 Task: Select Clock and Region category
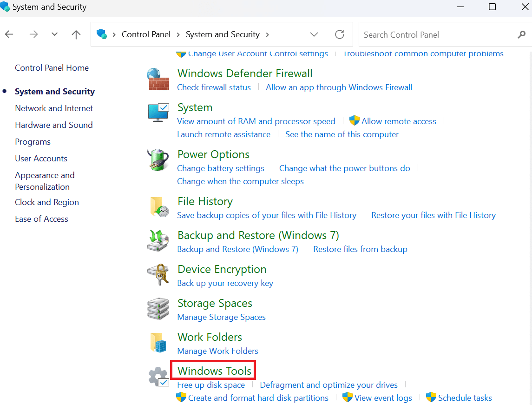[x=47, y=202]
